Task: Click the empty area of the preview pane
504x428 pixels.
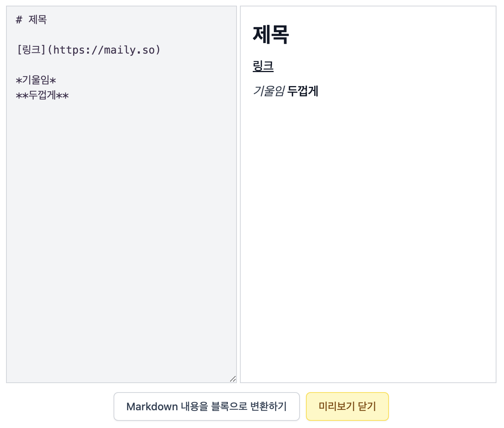Action: coord(368,226)
